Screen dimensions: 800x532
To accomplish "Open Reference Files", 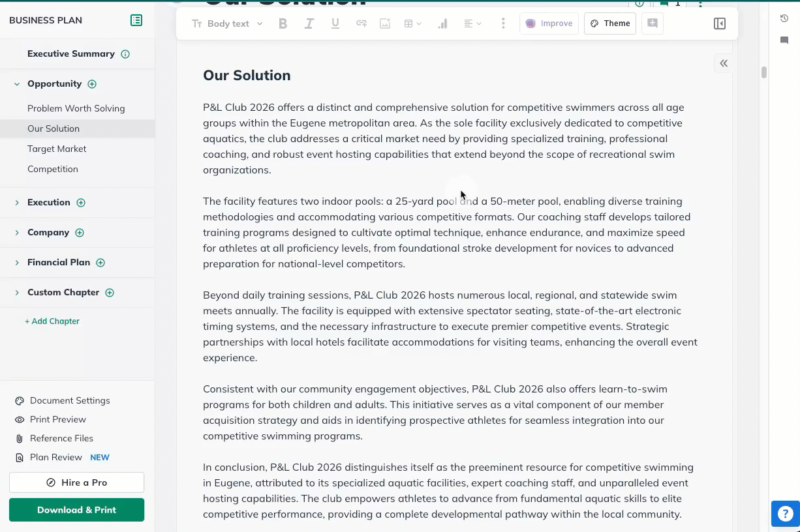I will [61, 438].
